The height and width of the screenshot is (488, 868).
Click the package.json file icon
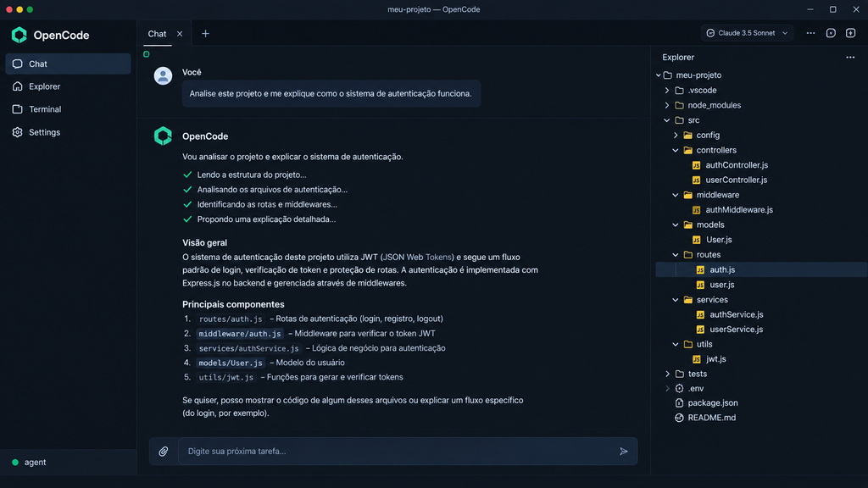pyautogui.click(x=679, y=402)
